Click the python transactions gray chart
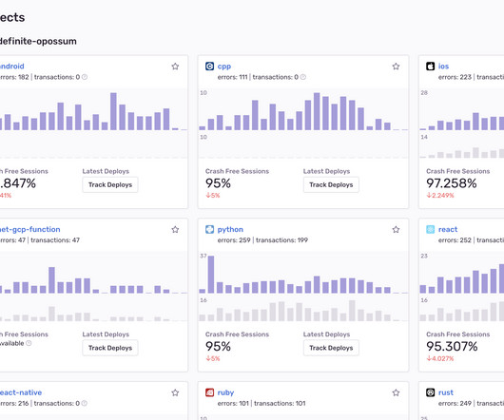The image size is (504, 420). pyautogui.click(x=303, y=310)
